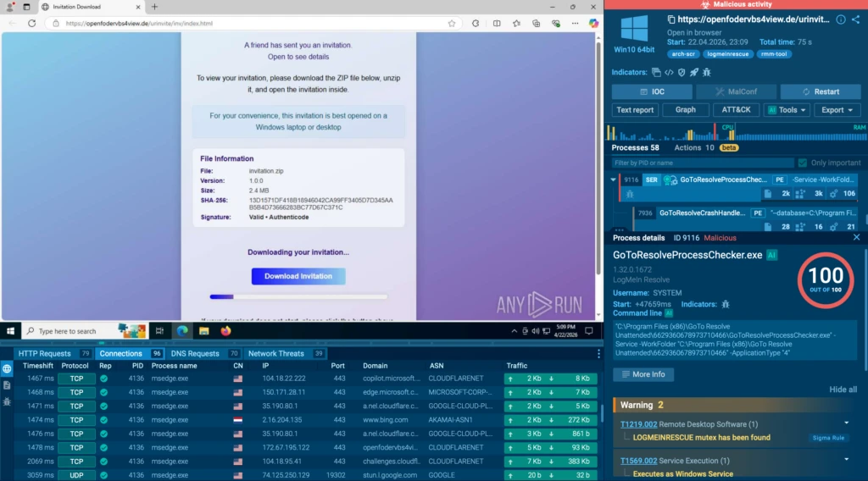This screenshot has height=481, width=868.
Task: Close the Process details panel
Action: click(856, 237)
